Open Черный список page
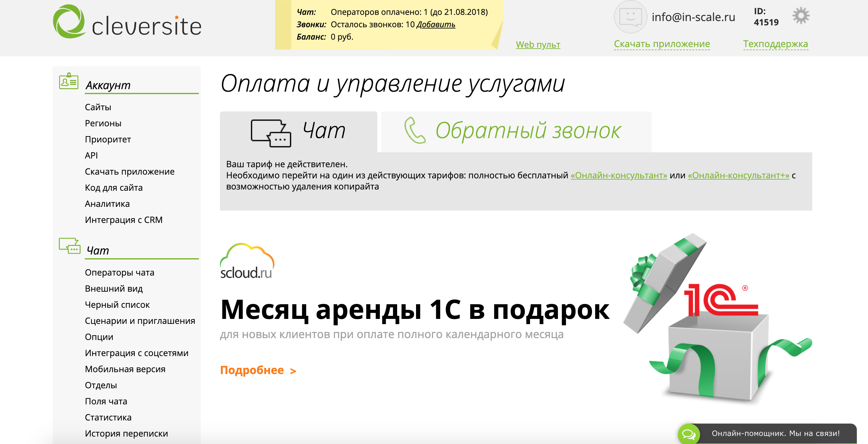868x444 pixels. (x=117, y=305)
